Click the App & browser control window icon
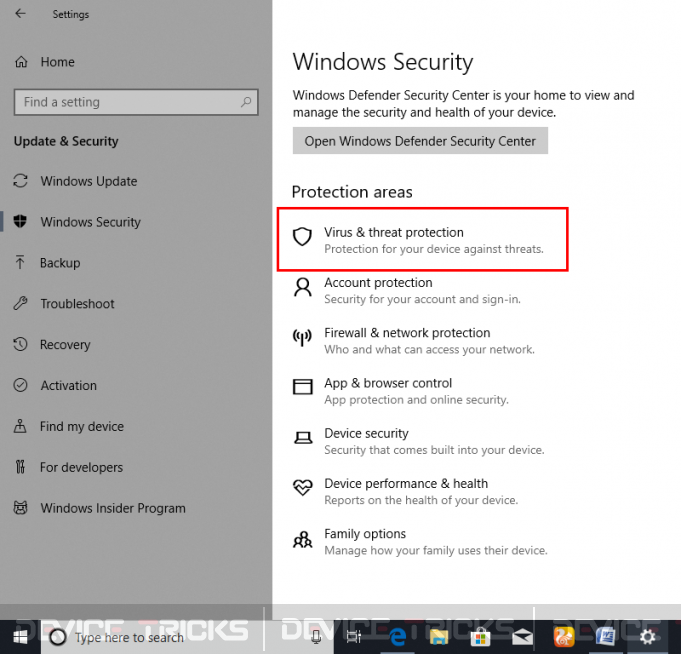 point(302,386)
